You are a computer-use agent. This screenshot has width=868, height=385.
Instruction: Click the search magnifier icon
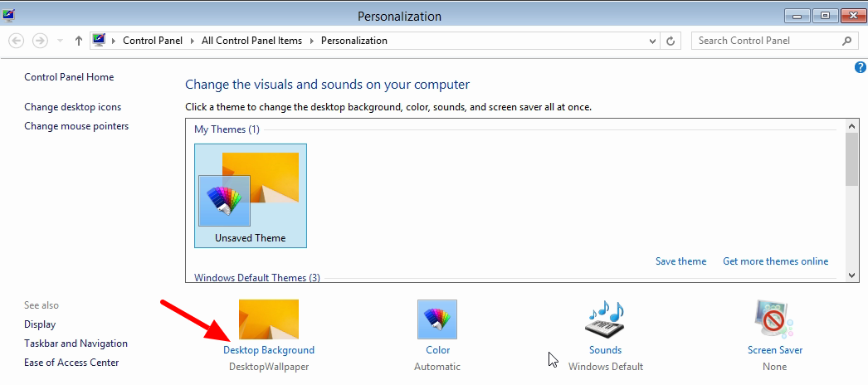pyautogui.click(x=846, y=41)
